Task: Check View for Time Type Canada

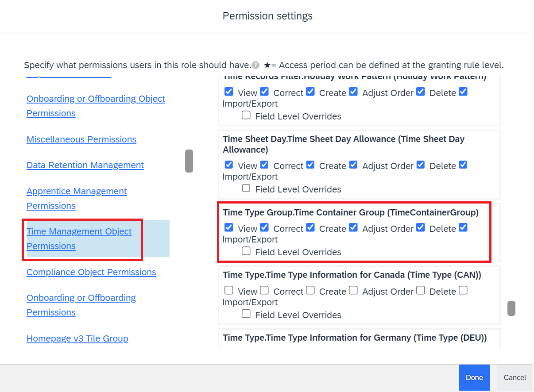Action: [229, 290]
